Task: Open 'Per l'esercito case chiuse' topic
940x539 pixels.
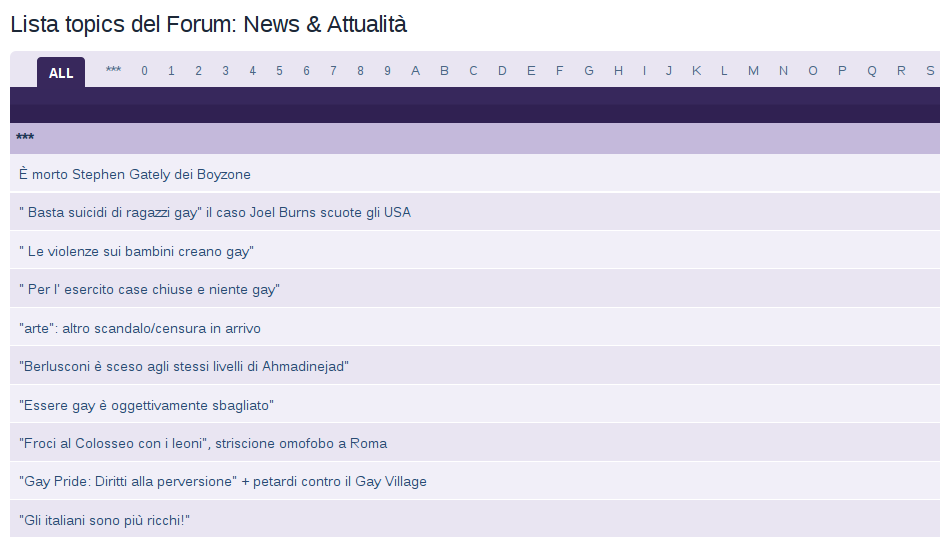Action: click(149, 290)
